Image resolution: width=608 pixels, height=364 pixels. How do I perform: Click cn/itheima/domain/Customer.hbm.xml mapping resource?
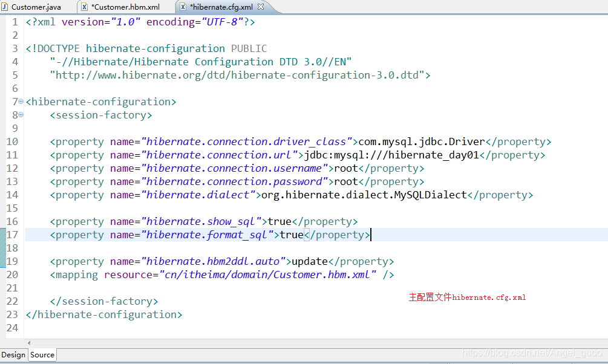coord(267,275)
